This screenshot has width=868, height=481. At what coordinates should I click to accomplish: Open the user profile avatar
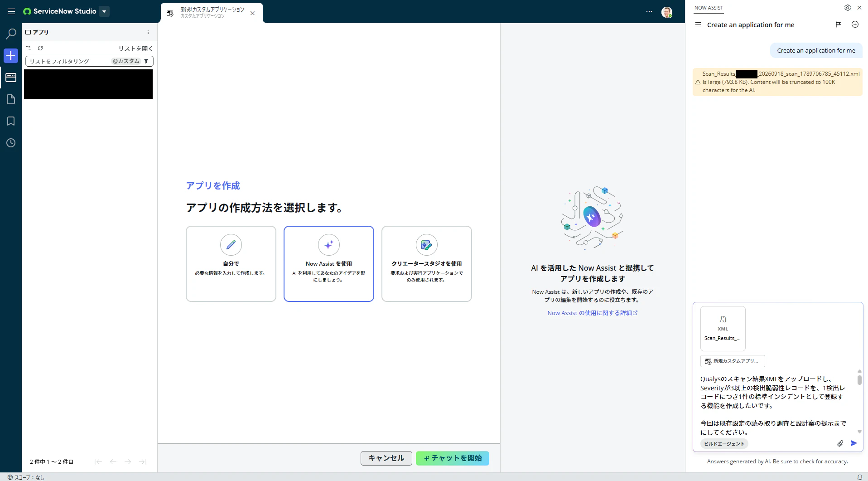666,12
